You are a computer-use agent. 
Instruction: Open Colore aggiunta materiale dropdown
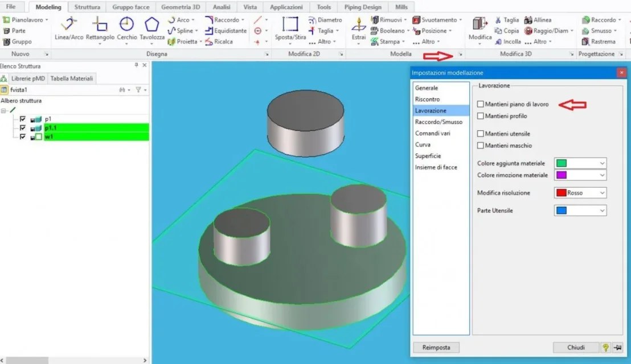pyautogui.click(x=580, y=163)
